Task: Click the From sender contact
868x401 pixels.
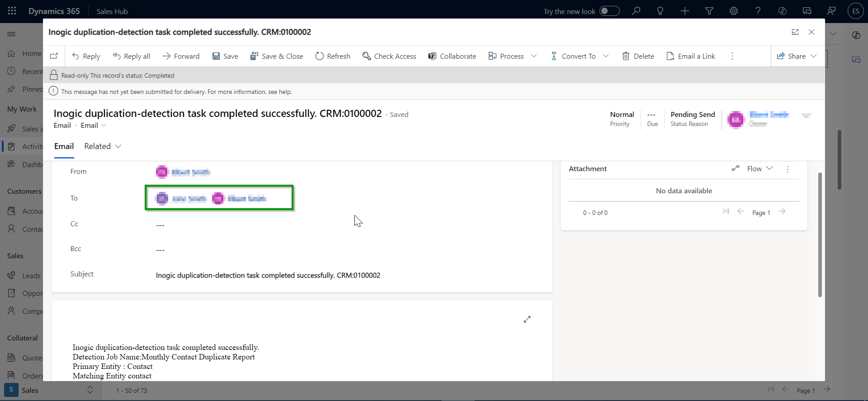Action: [x=183, y=172]
